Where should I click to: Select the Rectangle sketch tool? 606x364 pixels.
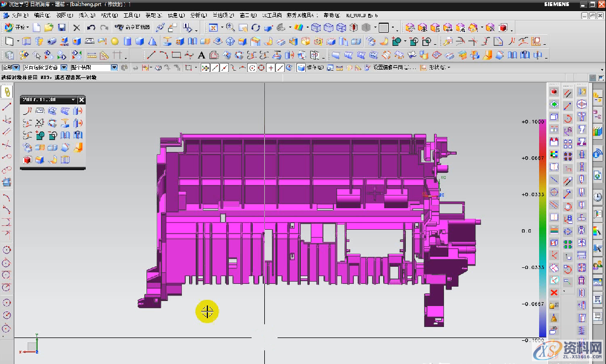click(x=176, y=55)
